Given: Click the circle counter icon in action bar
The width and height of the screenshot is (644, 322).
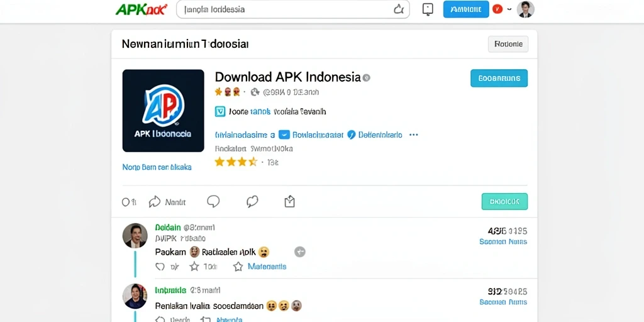Looking at the screenshot, I should coord(126,202).
